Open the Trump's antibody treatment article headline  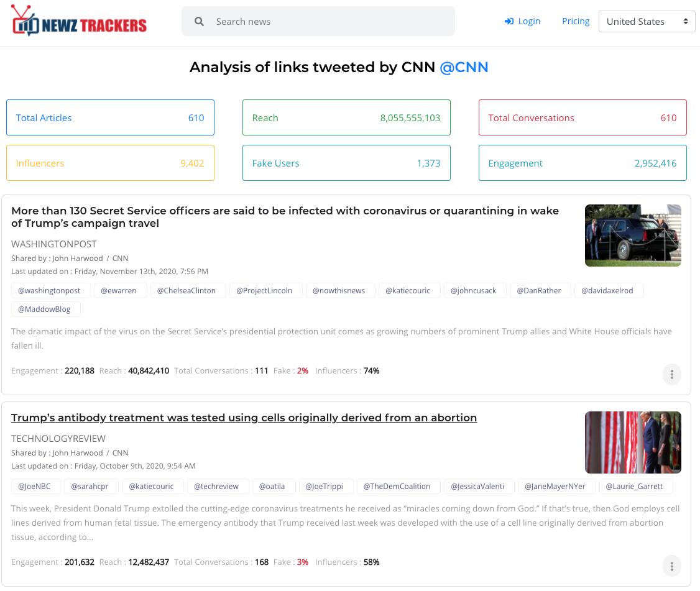tap(244, 418)
